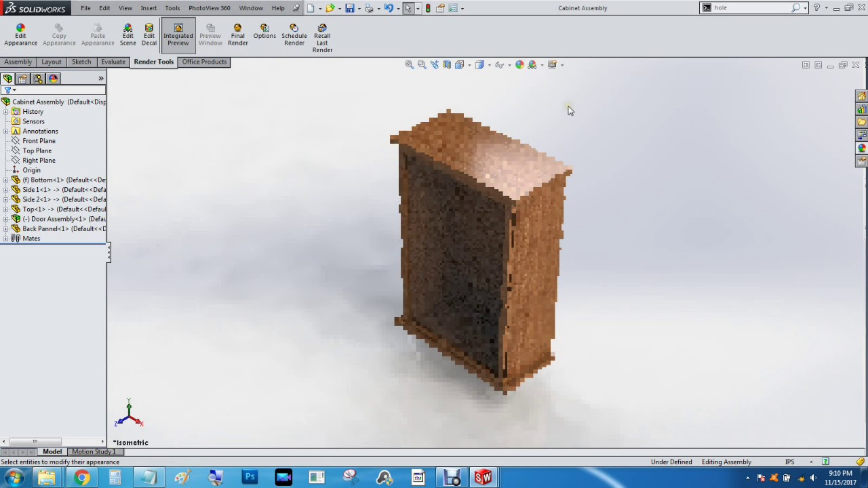This screenshot has height=488, width=868.
Task: Open dropdown arrow next to New icon
Action: tap(319, 8)
